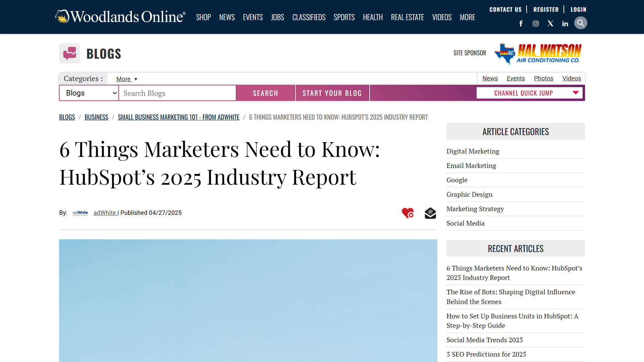Click the Blogs speech-bubble icon
The height and width of the screenshot is (362, 644).
click(69, 53)
